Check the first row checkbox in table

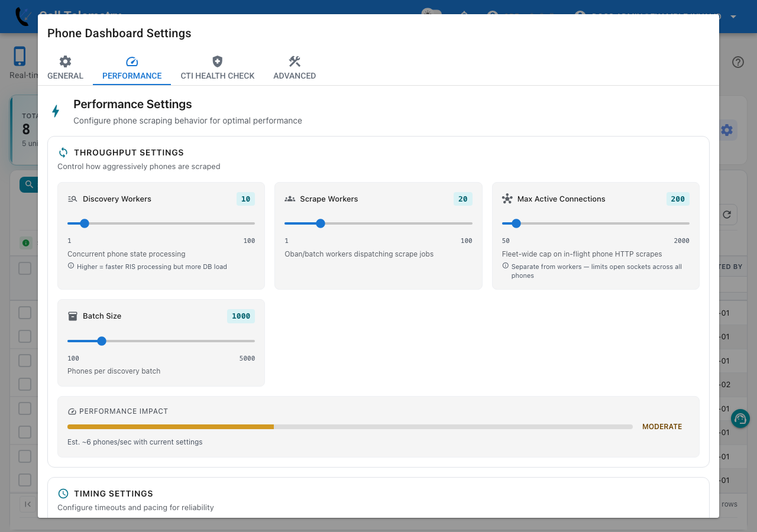(25, 312)
